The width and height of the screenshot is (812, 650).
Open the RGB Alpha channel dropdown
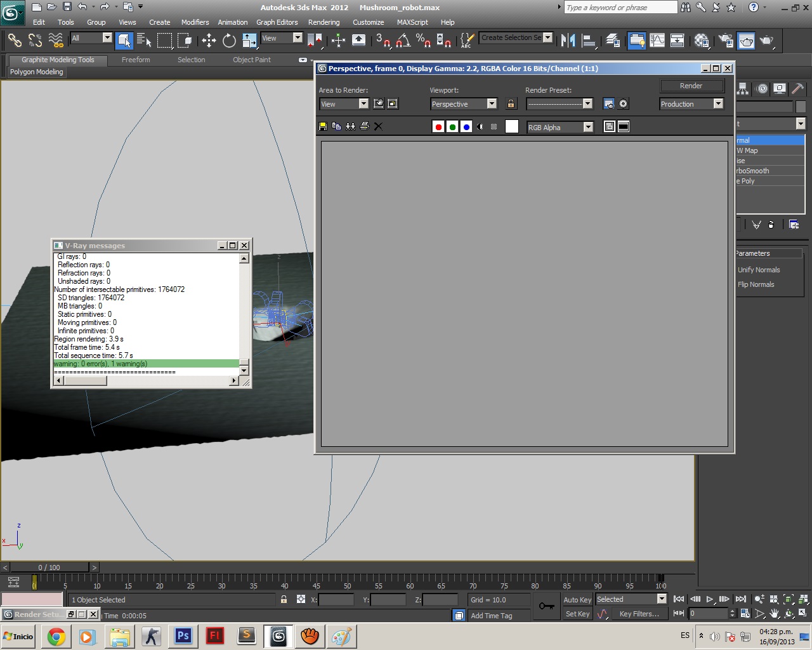[560, 127]
